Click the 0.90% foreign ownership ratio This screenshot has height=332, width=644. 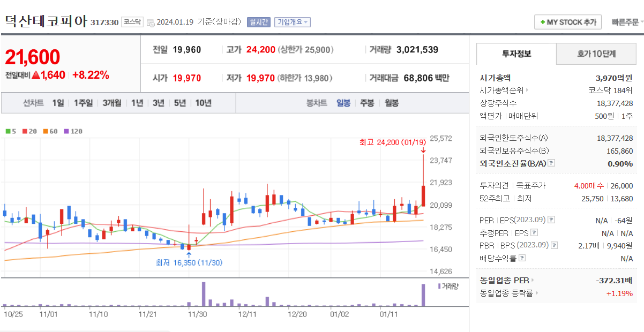point(620,163)
